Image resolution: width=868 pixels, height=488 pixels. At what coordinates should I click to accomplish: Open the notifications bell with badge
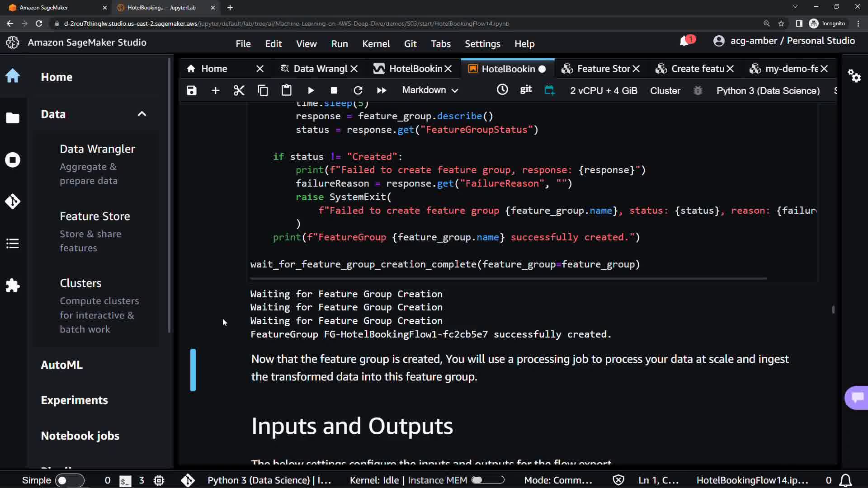(x=685, y=41)
